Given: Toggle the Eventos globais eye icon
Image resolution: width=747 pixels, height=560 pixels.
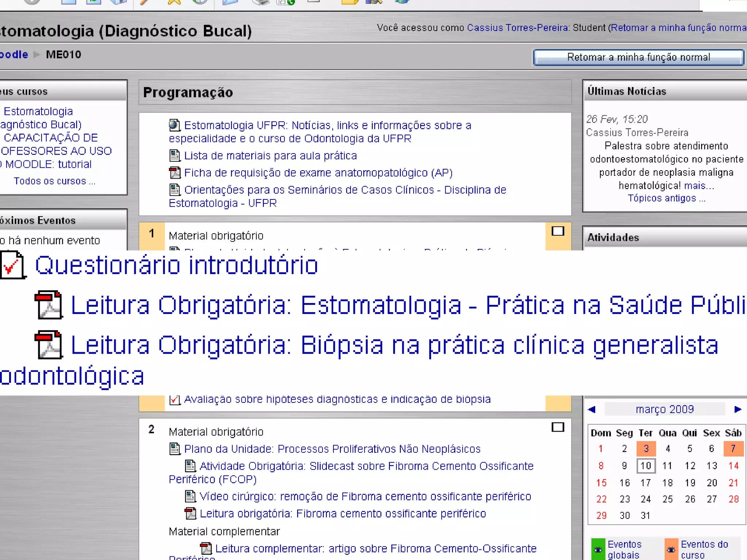Looking at the screenshot, I should click(x=598, y=549).
